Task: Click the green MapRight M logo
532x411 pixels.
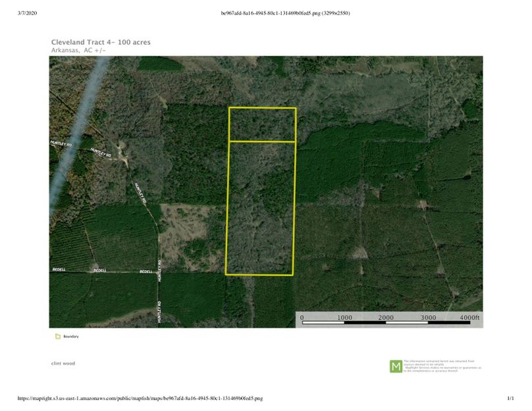Action: (x=396, y=366)
